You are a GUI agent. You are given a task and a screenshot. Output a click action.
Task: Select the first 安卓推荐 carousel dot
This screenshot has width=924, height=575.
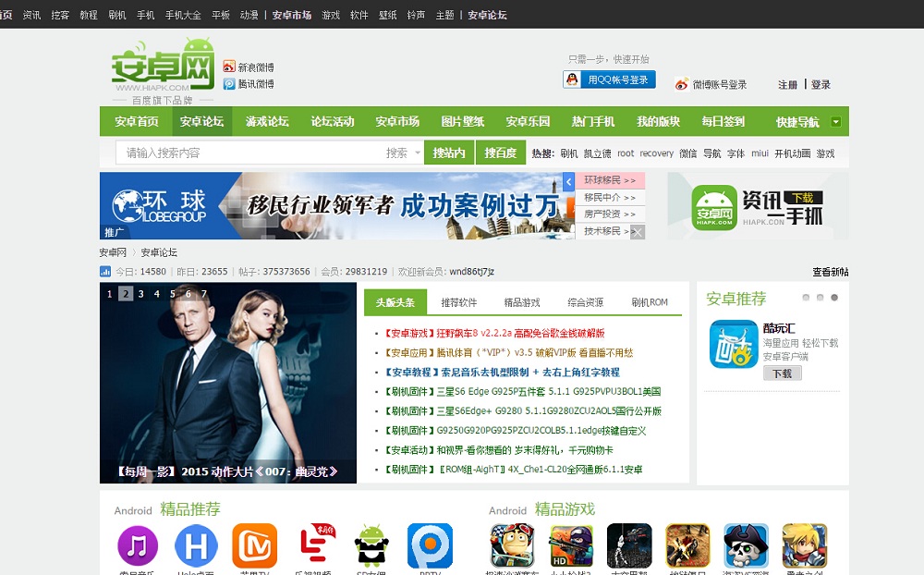(x=806, y=298)
